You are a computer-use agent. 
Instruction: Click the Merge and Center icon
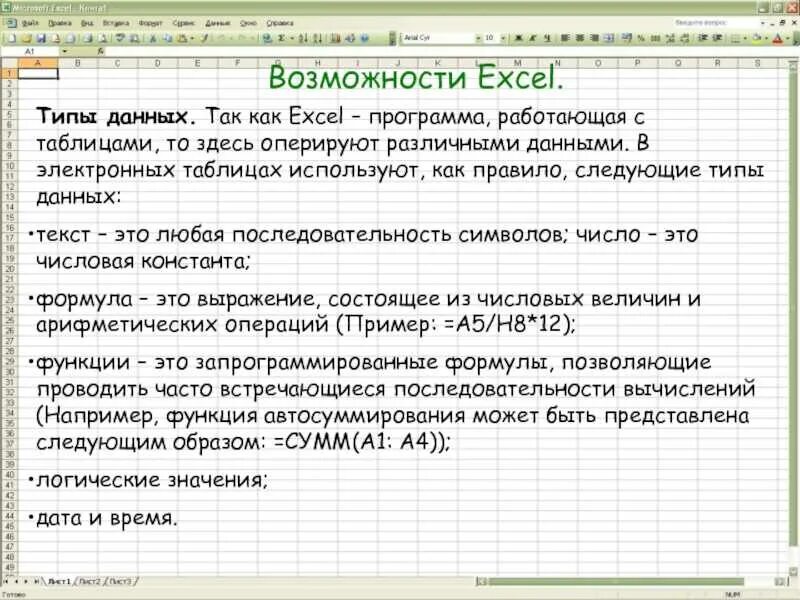tap(609, 38)
